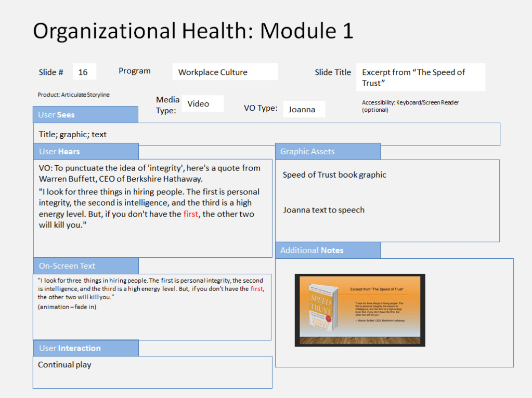Click the '(animation – fade in)' note
Viewport: 532px width, 398px height.
(x=67, y=307)
